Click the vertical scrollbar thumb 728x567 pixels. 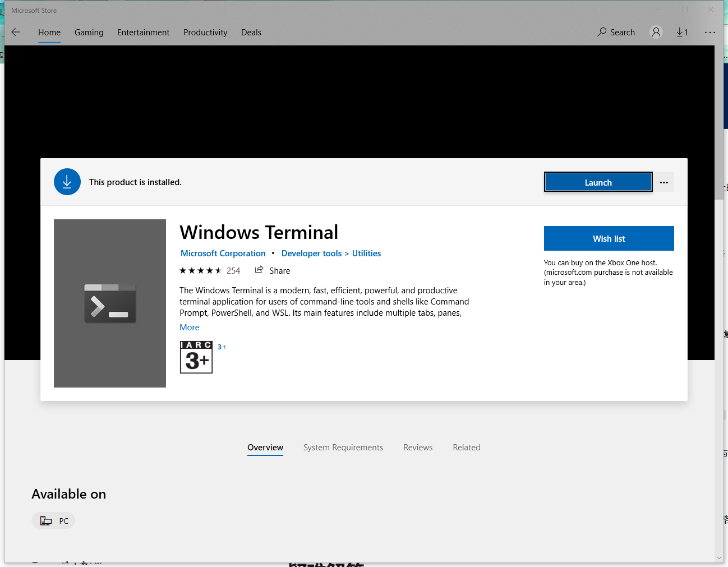pyautogui.click(x=719, y=122)
